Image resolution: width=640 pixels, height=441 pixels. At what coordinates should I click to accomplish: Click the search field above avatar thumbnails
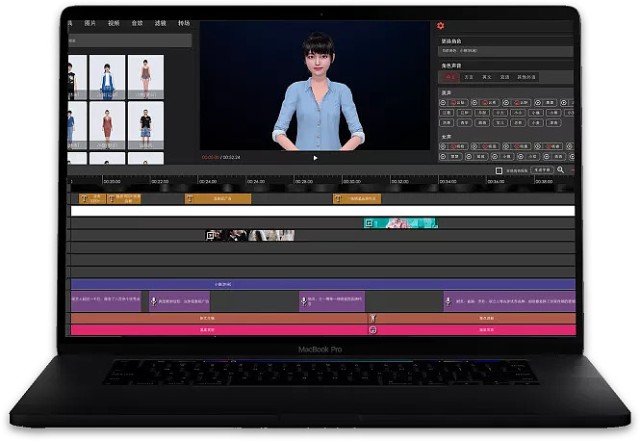click(x=129, y=40)
